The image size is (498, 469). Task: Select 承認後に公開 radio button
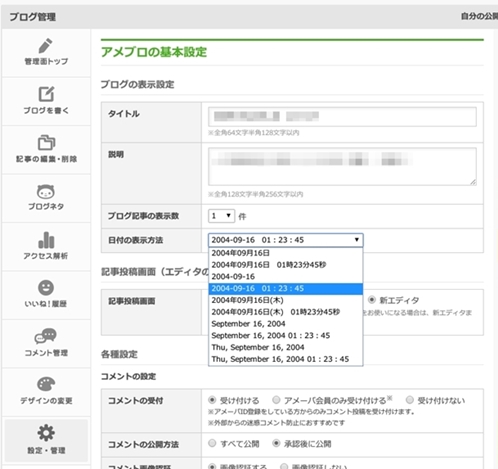tap(276, 443)
